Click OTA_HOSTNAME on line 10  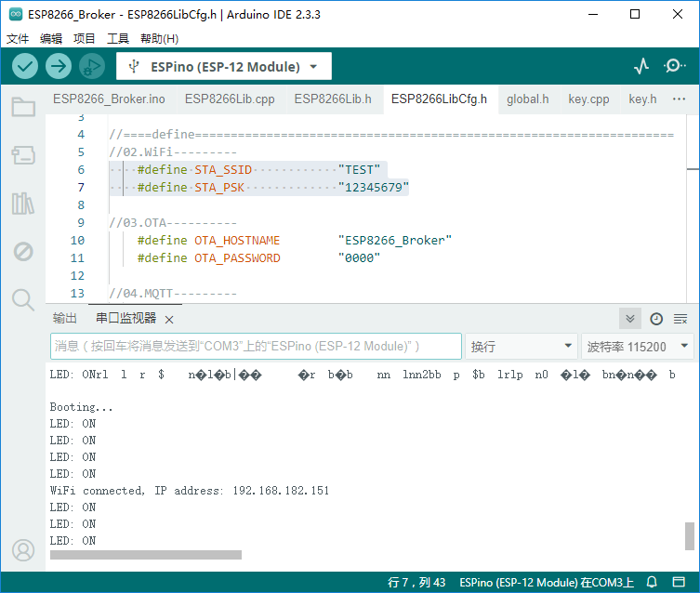[x=237, y=241]
